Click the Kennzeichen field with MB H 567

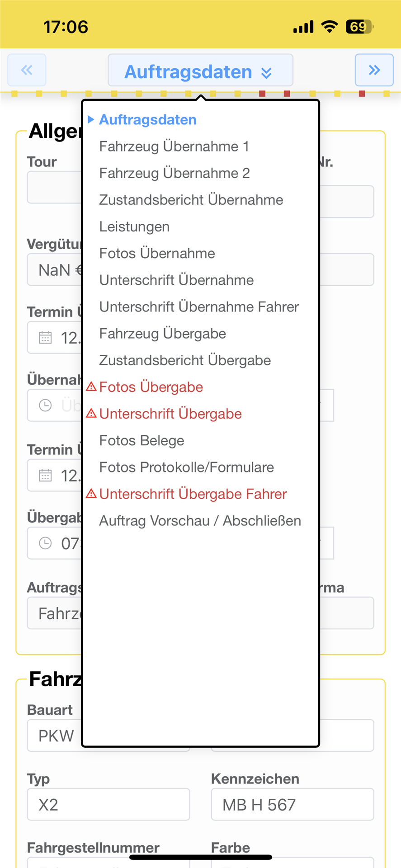[292, 804]
